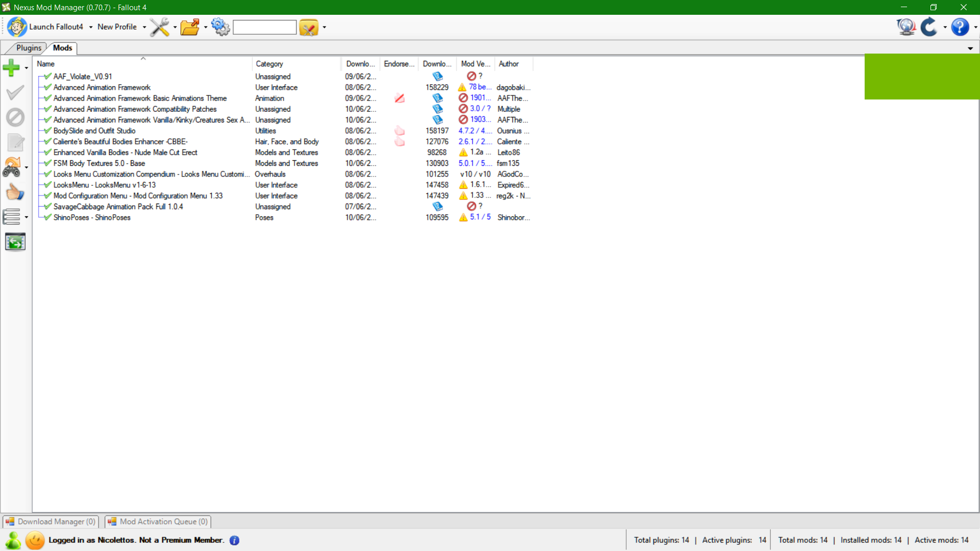The width and height of the screenshot is (980, 551).
Task: Toggle the check mark for BodySlide and Outfit Studio
Action: tap(48, 131)
